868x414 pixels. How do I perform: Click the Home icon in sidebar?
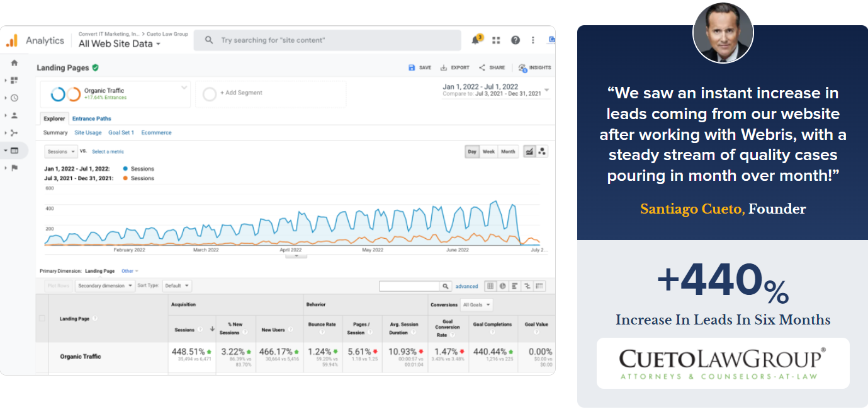(x=14, y=63)
